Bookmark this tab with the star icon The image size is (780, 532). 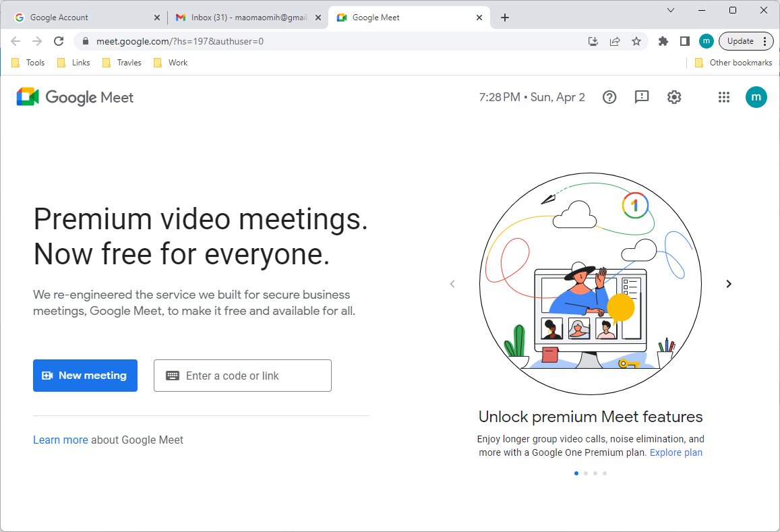636,41
